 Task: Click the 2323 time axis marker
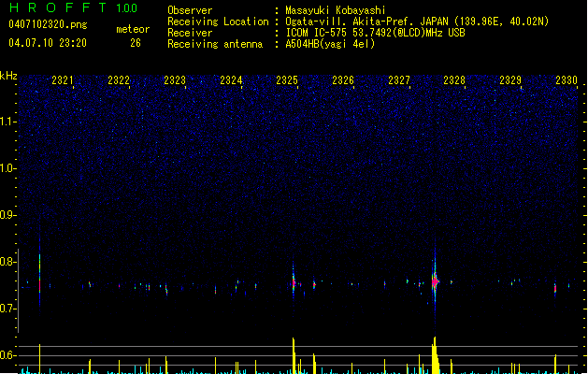175,80
